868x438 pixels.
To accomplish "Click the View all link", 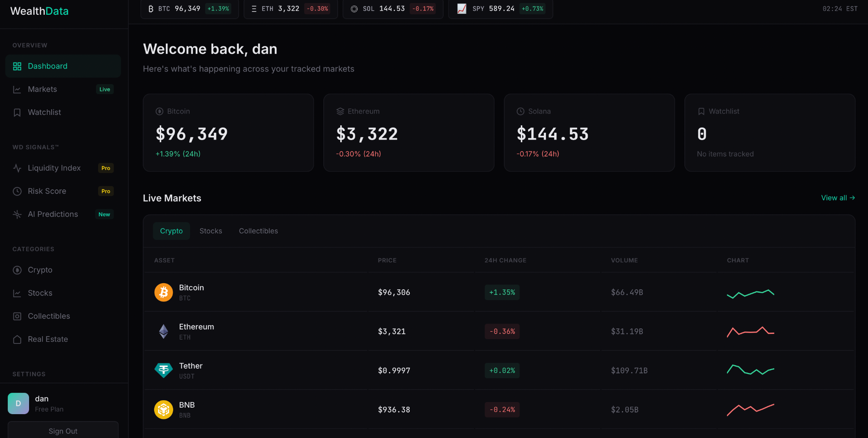I will [837, 198].
